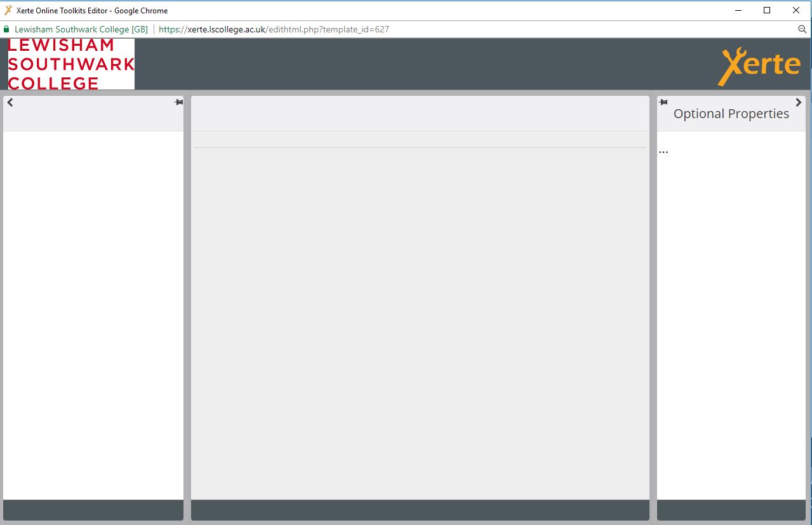Image resolution: width=812 pixels, height=525 pixels.
Task: Close the Xerte Online Toolkits Editor window
Action: [x=796, y=10]
